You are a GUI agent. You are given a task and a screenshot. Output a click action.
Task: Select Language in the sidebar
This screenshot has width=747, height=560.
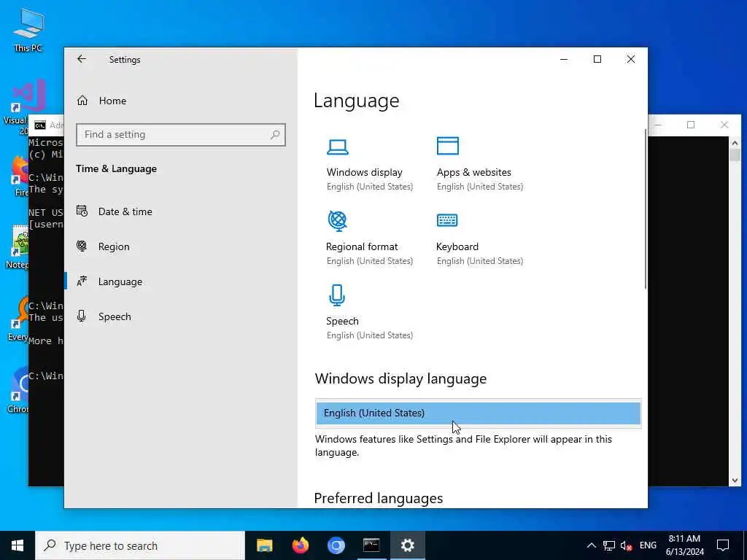(x=181, y=281)
